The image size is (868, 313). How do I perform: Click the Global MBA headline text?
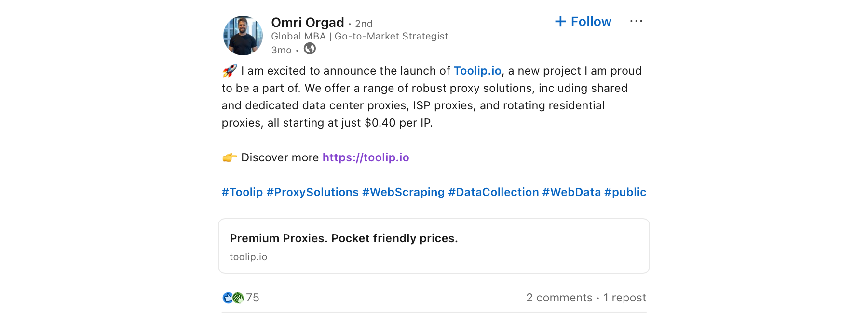pos(359,36)
